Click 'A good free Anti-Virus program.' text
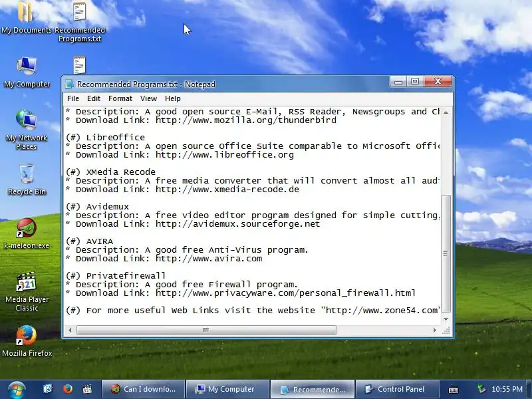This screenshot has width=532, height=399. pyautogui.click(x=226, y=250)
